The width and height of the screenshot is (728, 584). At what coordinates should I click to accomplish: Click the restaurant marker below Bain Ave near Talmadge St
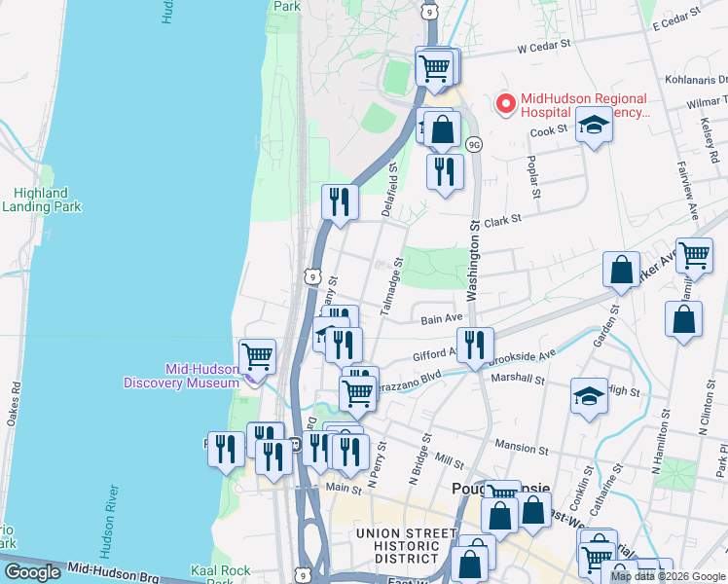344,347
